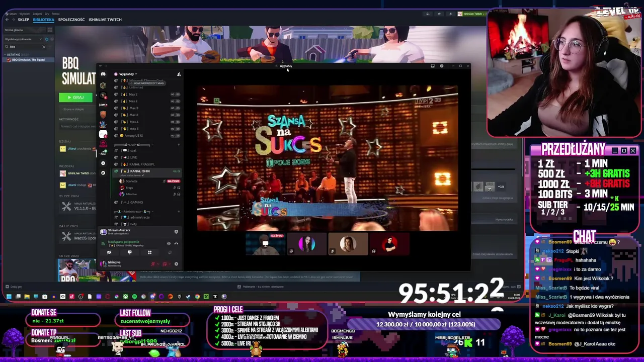Open the SKLEP tab in Steam
This screenshot has height=362, width=644.
(24, 20)
